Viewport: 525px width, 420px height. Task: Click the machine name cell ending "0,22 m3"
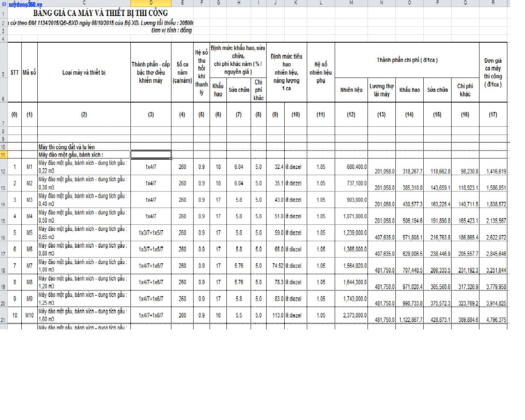pyautogui.click(x=84, y=167)
